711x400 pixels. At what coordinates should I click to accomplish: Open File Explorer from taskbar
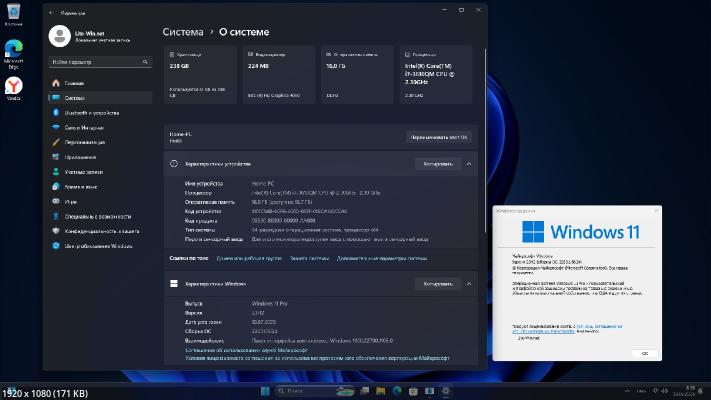click(x=380, y=391)
